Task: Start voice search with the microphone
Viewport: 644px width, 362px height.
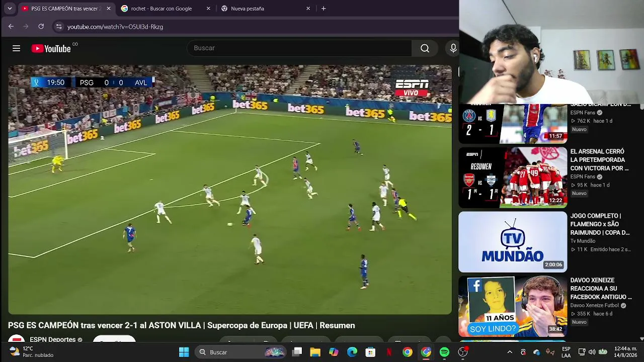Action: coord(453,48)
